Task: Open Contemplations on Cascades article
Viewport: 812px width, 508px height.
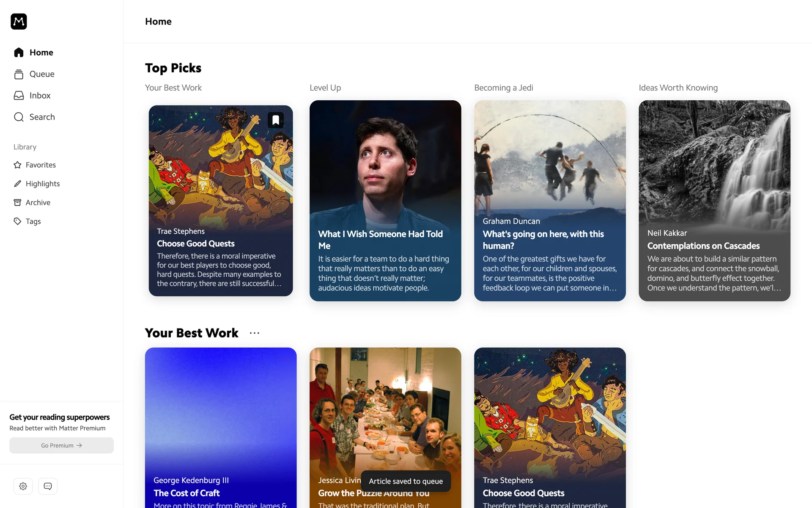Action: tap(714, 201)
